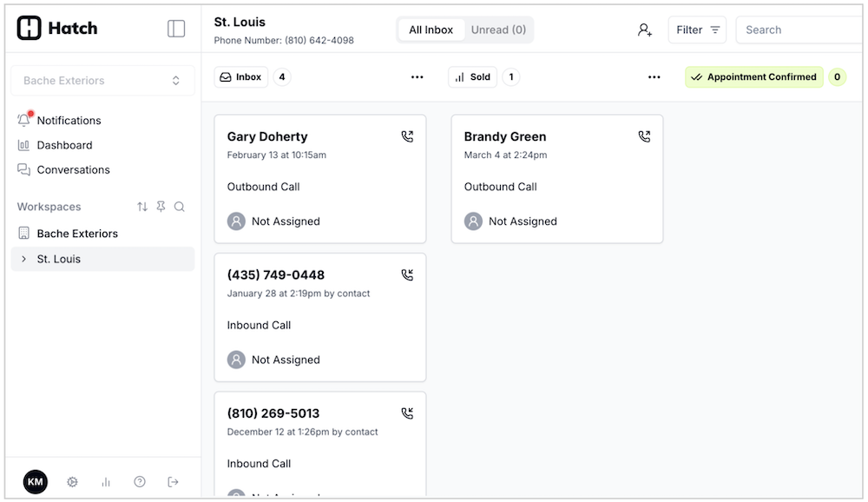
Task: Pin workspaces using the pin icon
Action: tap(161, 207)
